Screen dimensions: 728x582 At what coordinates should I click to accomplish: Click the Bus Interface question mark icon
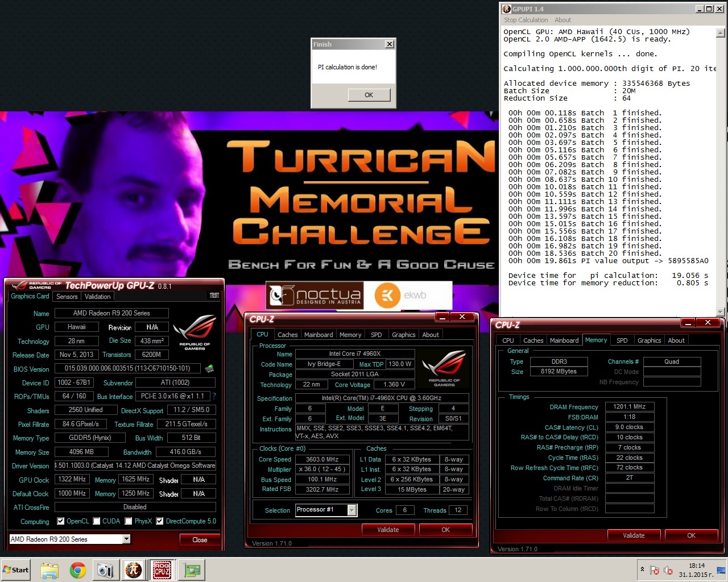(x=214, y=396)
